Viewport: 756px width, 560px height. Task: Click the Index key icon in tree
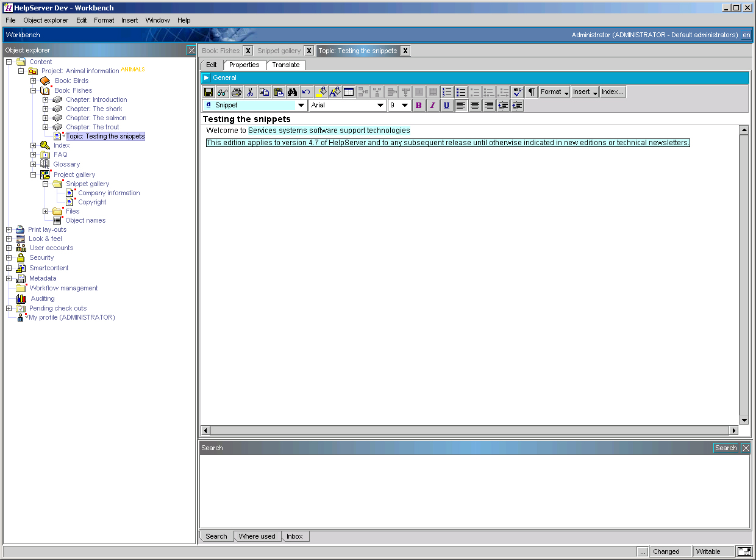coord(45,145)
